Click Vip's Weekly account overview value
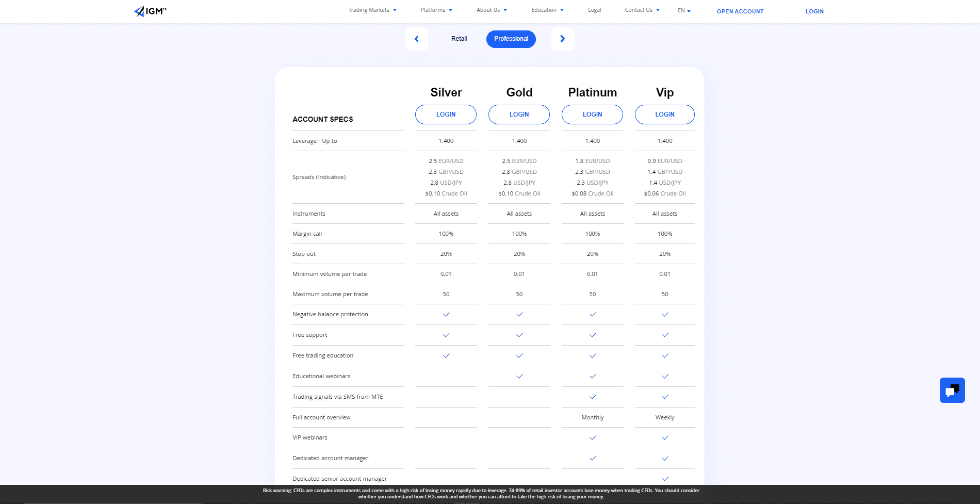Screen dimensions: 980x504 [665, 417]
